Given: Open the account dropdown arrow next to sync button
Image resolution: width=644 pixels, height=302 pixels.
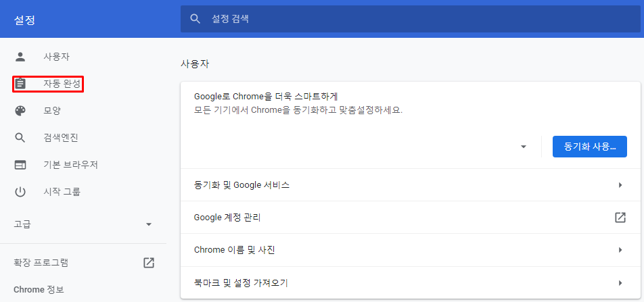Looking at the screenshot, I should tap(524, 147).
